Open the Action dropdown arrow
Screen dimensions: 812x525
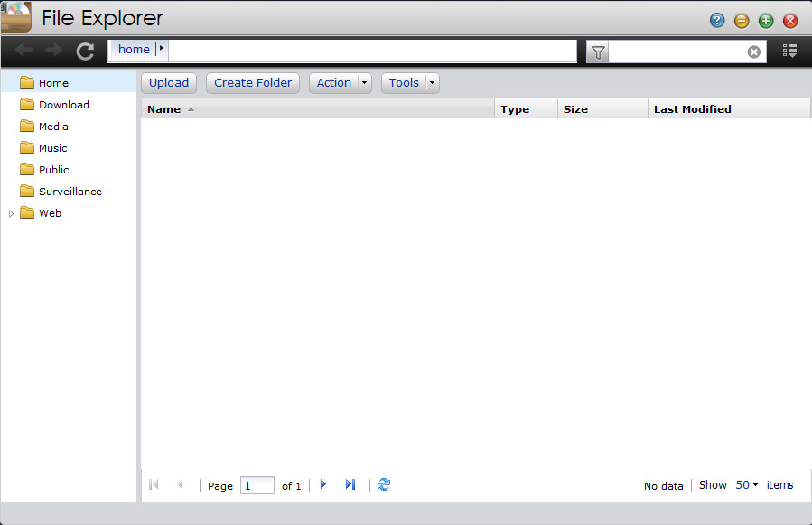click(365, 83)
